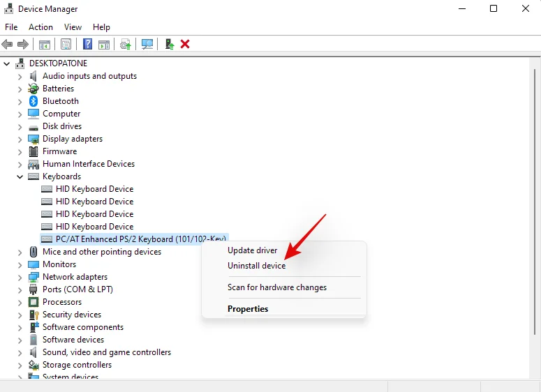Screen dimensions: 541x392
Task: Click the red X Uninstall device toolbar icon
Action: 185,44
